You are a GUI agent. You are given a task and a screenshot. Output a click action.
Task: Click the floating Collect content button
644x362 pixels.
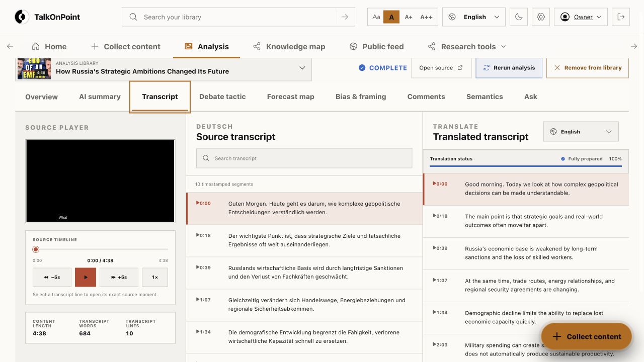586,336
